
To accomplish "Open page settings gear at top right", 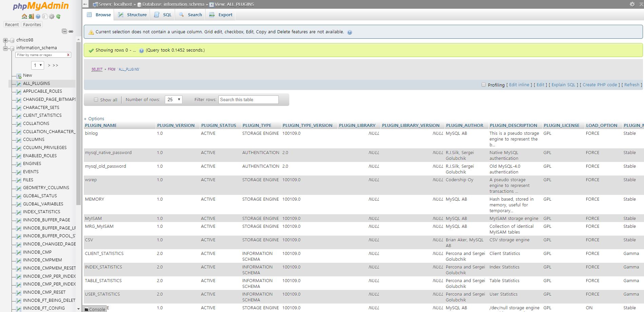I will click(x=632, y=4).
